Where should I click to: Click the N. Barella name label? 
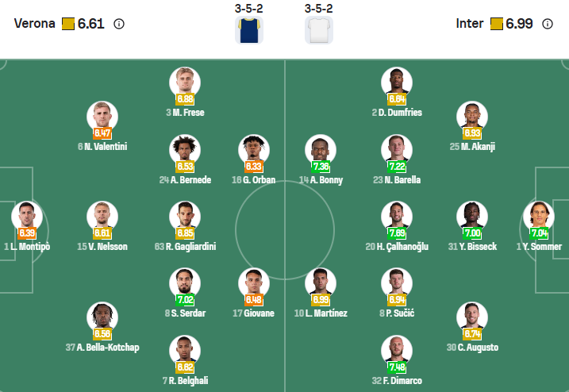pos(396,180)
